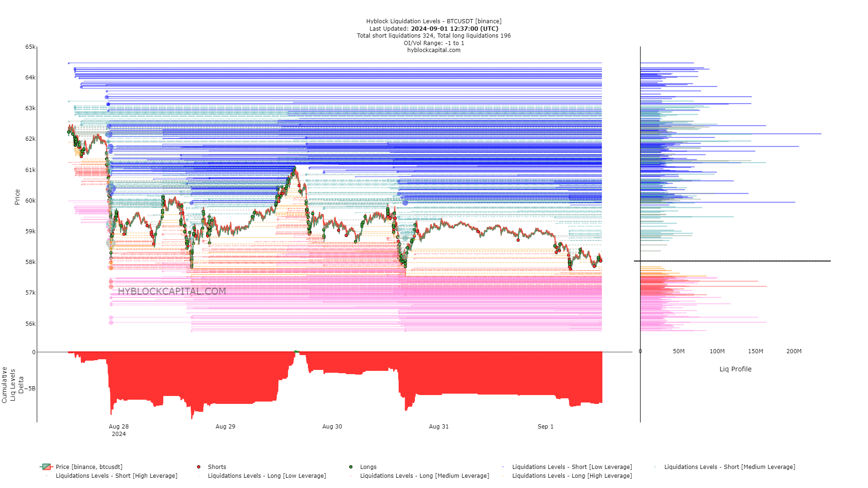This screenshot has width=868, height=488.
Task: Click the candlestick icon beside Price legend
Action: 47,467
